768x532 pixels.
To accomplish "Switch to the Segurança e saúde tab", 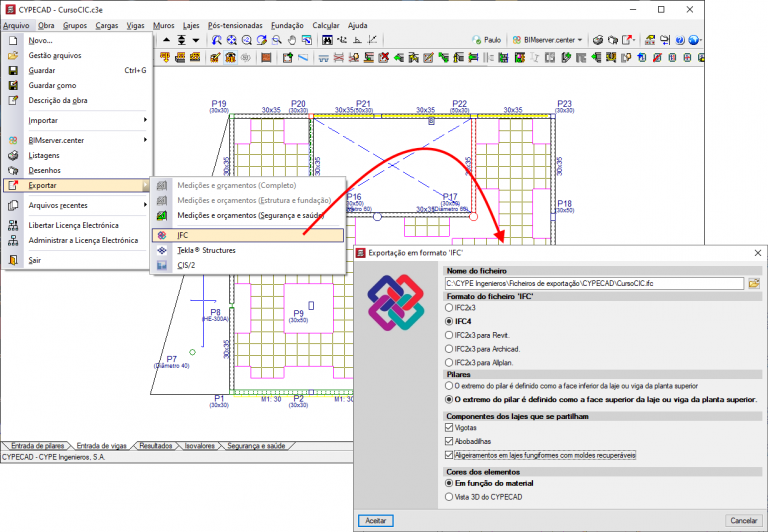I will (256, 446).
